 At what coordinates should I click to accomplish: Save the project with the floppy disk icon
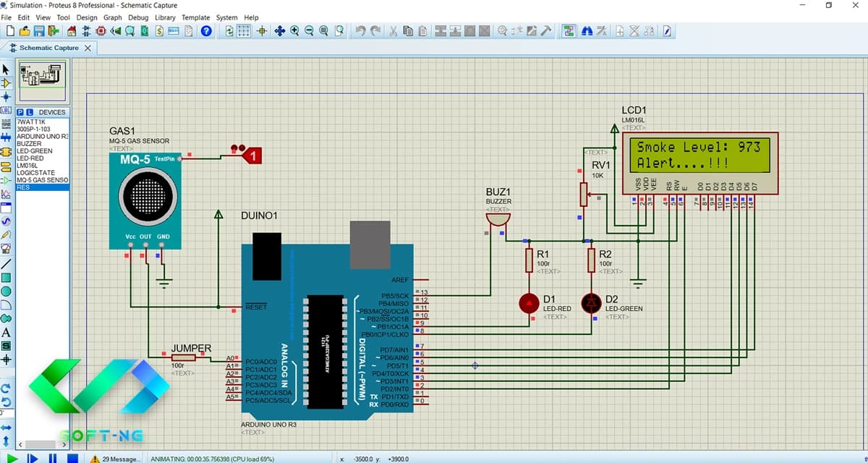[x=39, y=31]
